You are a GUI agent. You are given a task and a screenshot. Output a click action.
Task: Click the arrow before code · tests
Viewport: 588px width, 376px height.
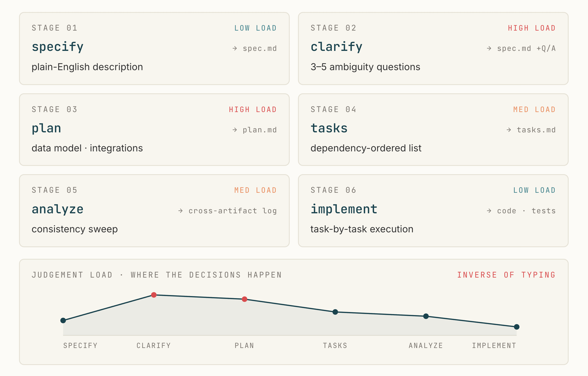pos(489,211)
